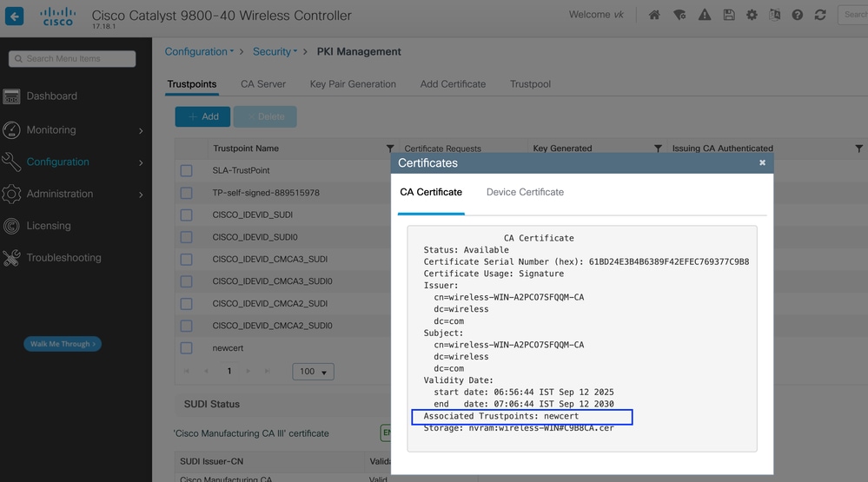Open the Administration sidebar menu

[59, 194]
